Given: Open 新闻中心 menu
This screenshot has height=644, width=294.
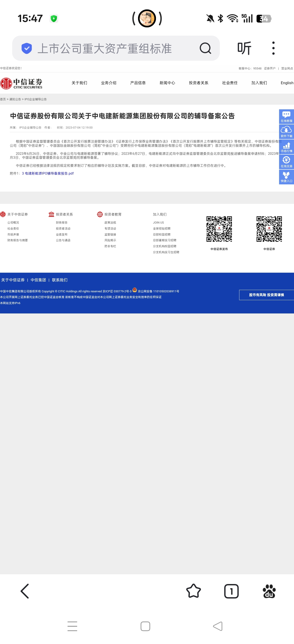Looking at the screenshot, I should coord(167,83).
